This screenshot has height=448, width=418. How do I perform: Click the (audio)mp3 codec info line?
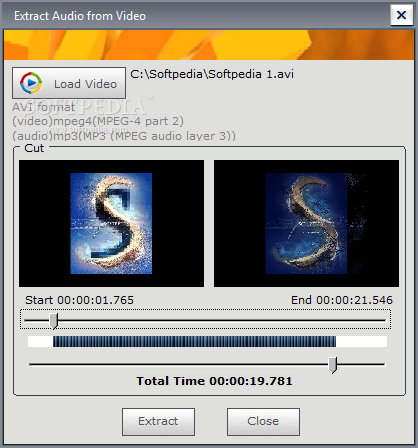point(124,136)
